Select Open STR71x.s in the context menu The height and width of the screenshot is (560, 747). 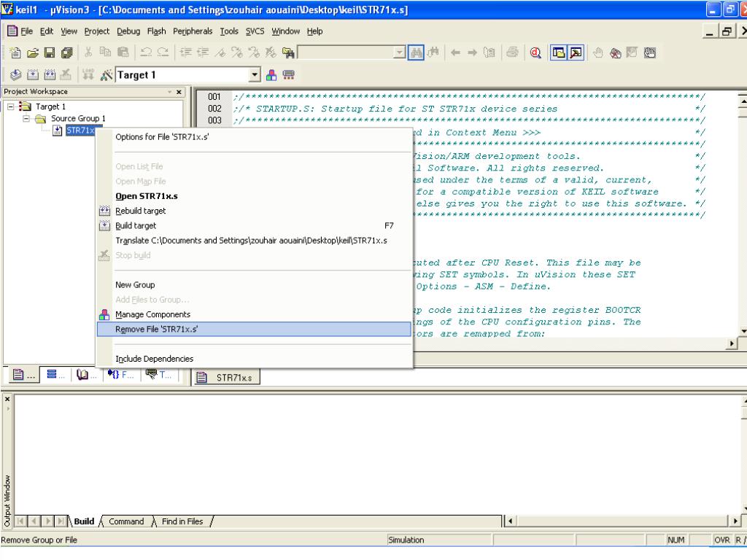(x=254, y=196)
